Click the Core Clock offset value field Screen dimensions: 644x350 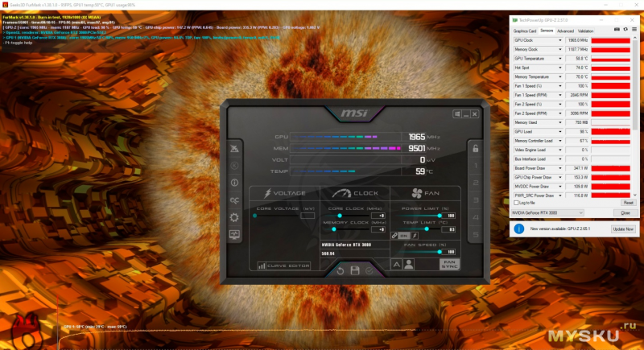[378, 216]
